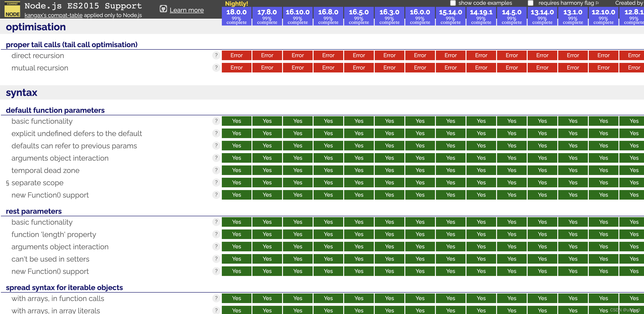Open help icon for function 'length' property
Viewport: 644px width, 314px height.
[x=216, y=234]
